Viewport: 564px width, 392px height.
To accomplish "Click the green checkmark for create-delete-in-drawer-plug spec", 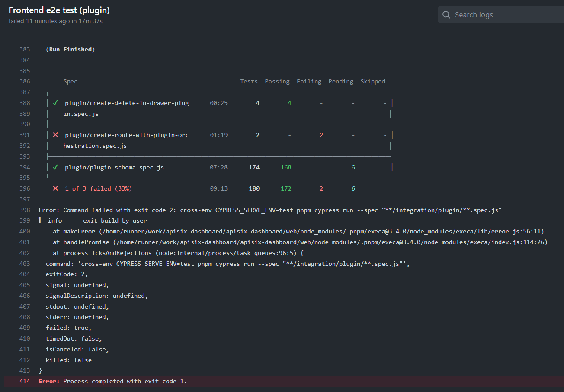I will pyautogui.click(x=55, y=103).
